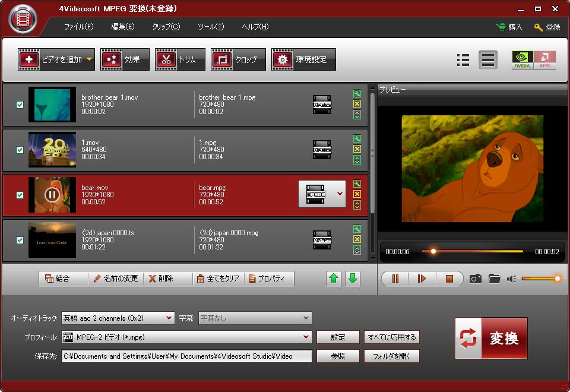Toggle the checkbox for 1.mov

tap(20, 150)
